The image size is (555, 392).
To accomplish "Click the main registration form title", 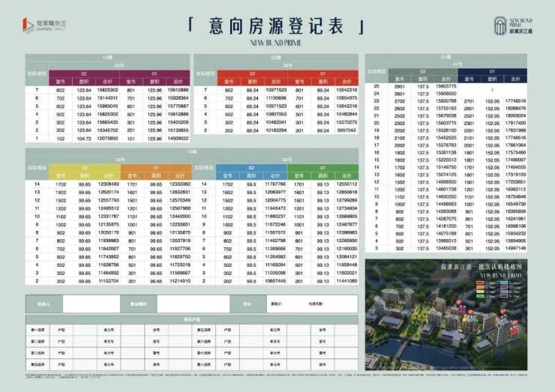I will click(277, 25).
